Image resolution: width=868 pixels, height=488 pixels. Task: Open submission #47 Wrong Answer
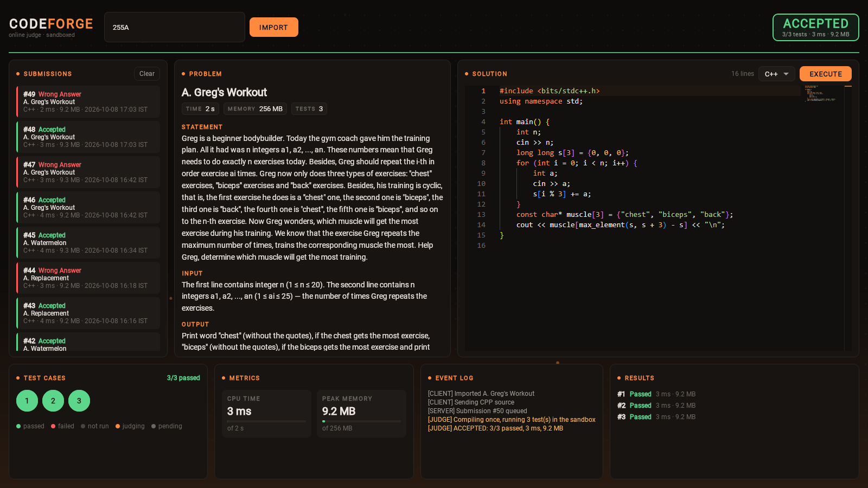88,172
